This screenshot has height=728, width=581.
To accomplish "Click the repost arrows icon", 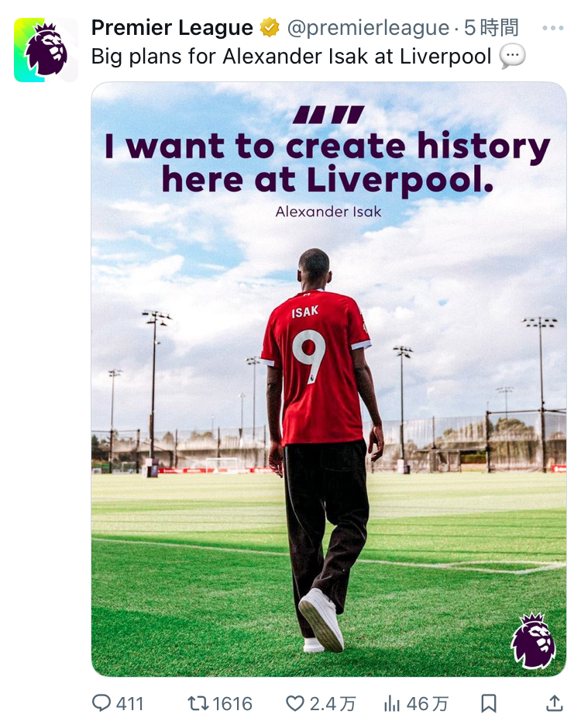I will (198, 703).
